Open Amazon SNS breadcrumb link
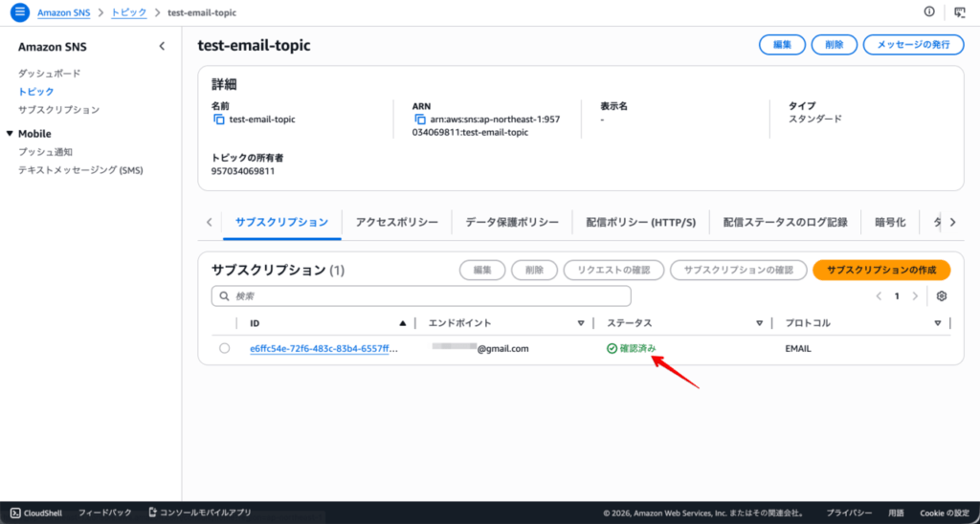Viewport: 980px width, 524px height. (64, 12)
